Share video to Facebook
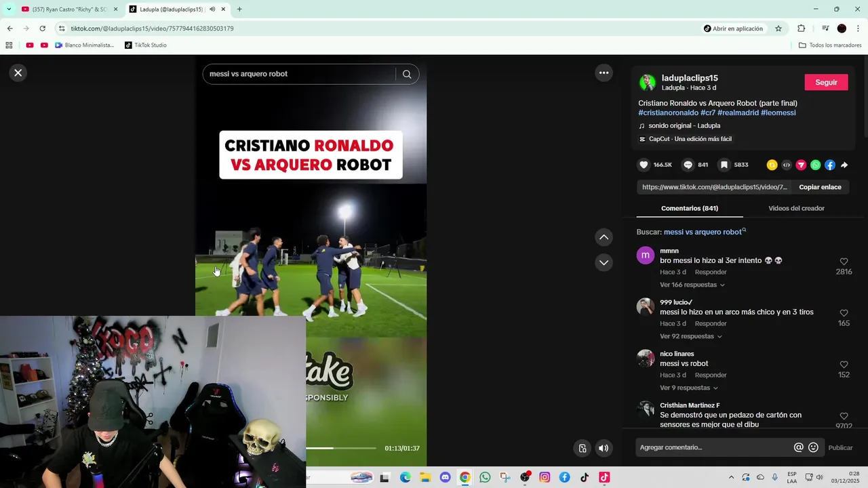 click(x=830, y=165)
